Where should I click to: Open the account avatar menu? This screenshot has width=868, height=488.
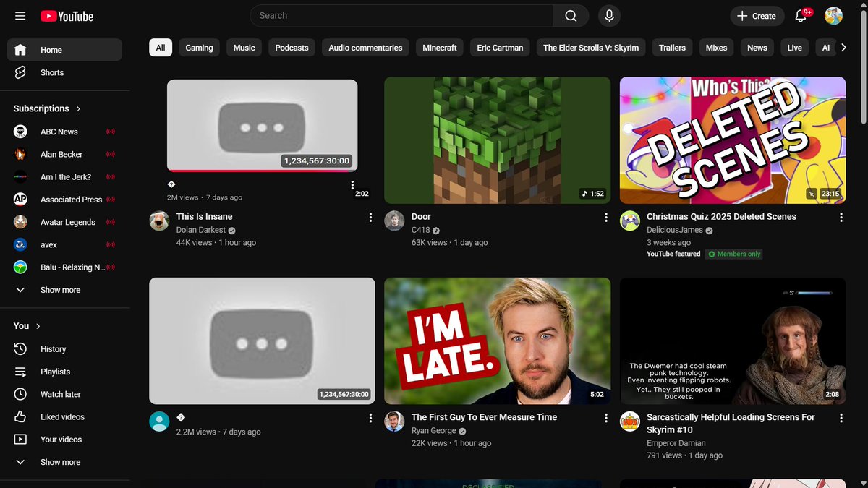[x=833, y=16]
